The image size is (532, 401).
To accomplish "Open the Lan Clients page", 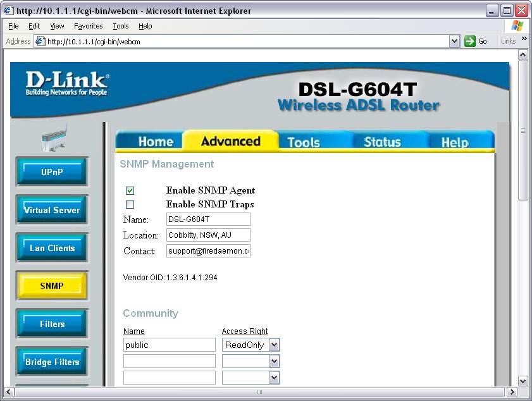I will [52, 248].
